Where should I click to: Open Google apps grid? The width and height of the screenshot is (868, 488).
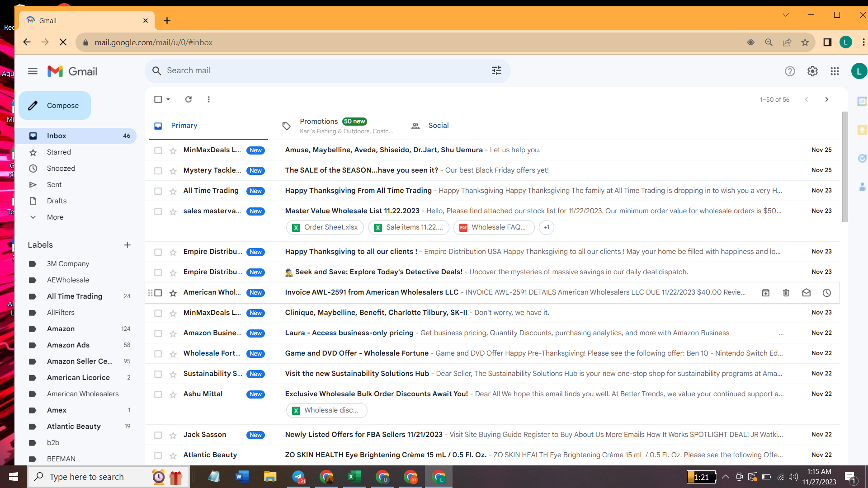tap(835, 71)
